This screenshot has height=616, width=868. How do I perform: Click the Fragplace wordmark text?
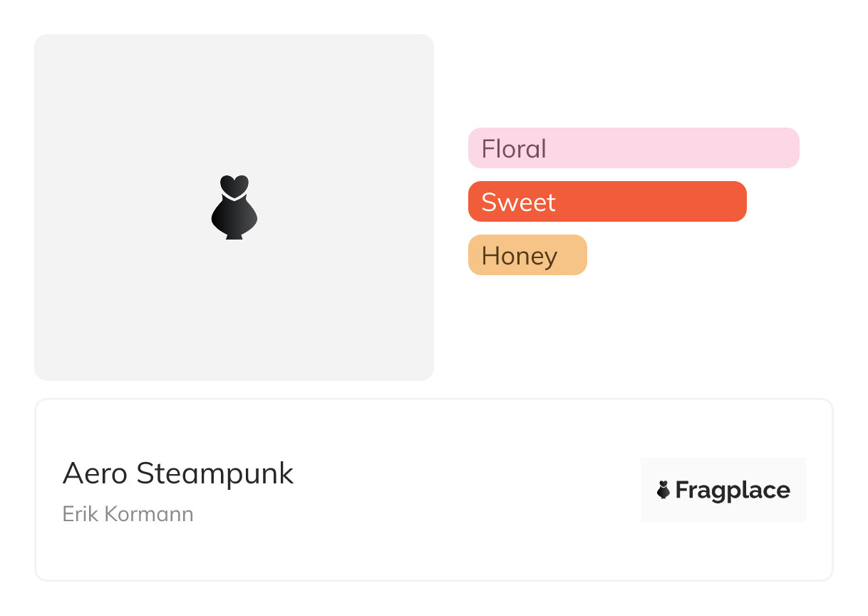point(733,491)
